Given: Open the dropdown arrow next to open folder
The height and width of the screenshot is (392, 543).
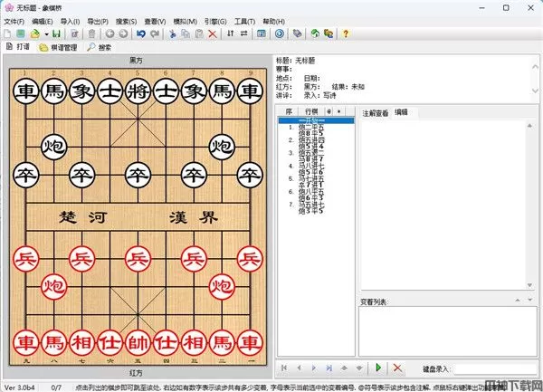Looking at the screenshot, I should point(45,33).
